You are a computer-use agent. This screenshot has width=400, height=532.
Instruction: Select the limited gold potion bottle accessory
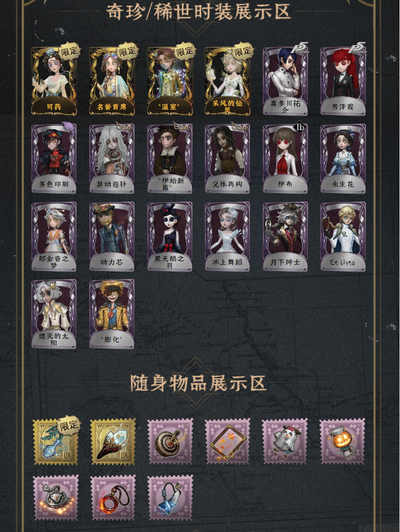point(56,441)
